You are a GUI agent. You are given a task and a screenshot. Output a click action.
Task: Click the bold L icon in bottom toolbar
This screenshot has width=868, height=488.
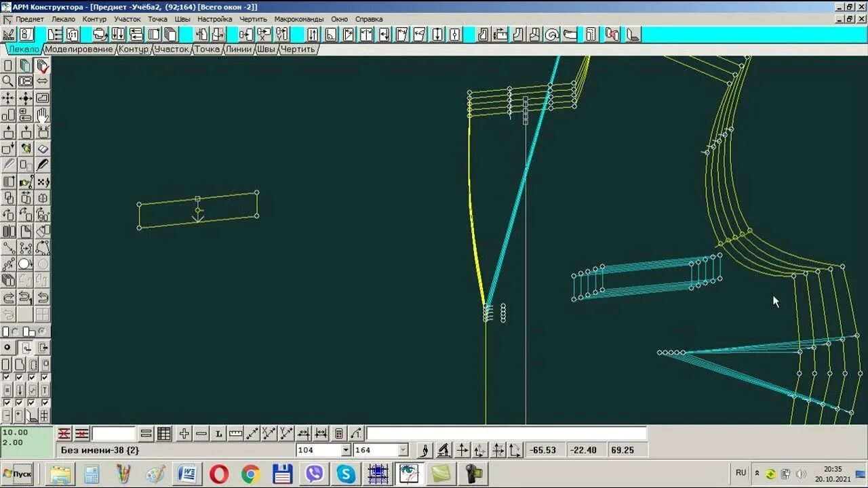tap(219, 434)
